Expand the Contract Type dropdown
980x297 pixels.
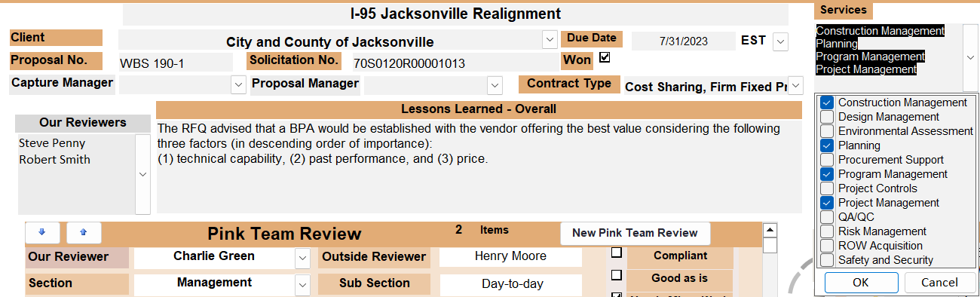pyautogui.click(x=795, y=85)
